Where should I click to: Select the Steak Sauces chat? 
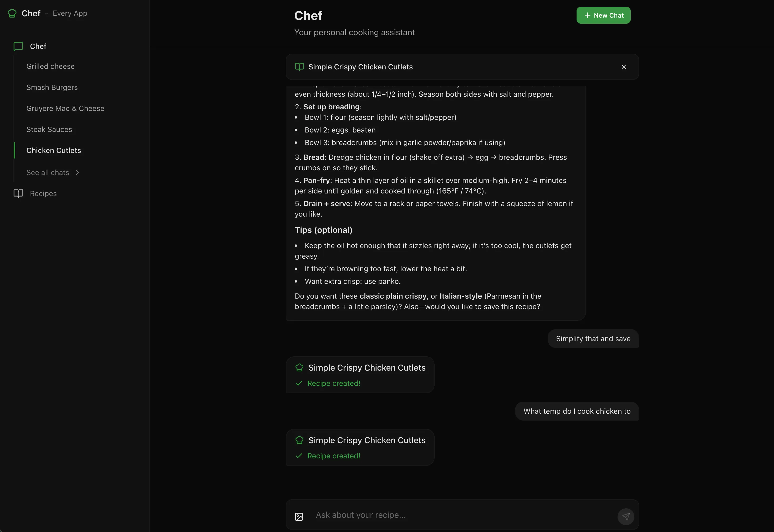pos(49,129)
